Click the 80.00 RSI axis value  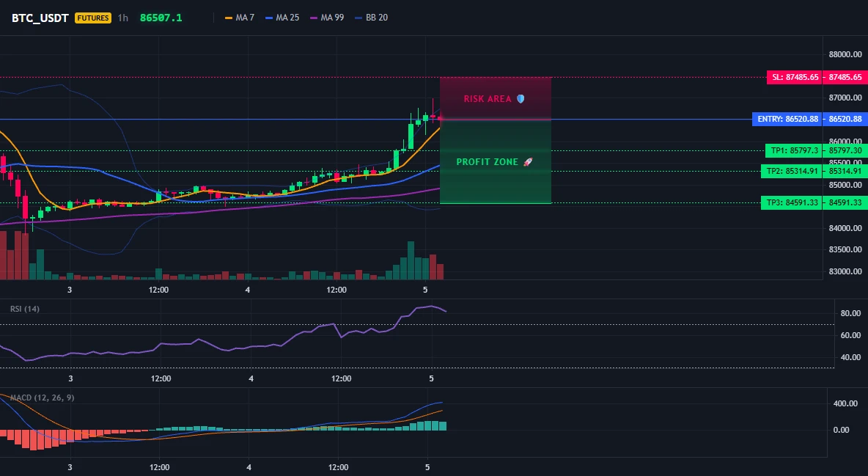click(x=850, y=313)
